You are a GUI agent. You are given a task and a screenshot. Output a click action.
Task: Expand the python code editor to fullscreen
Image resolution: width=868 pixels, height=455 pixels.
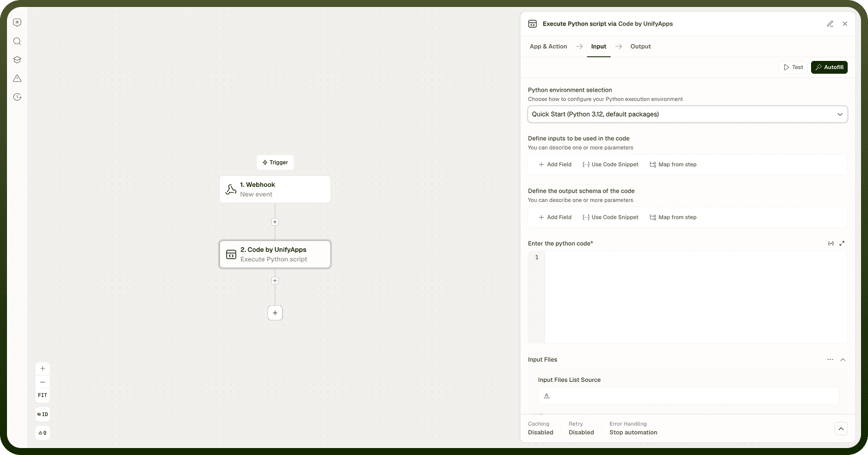[842, 244]
